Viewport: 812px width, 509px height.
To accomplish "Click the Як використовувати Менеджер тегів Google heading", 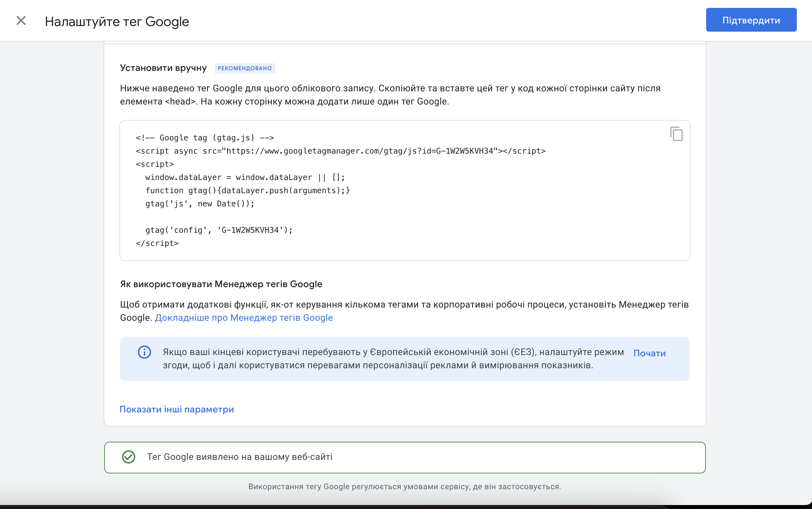I will [x=221, y=284].
